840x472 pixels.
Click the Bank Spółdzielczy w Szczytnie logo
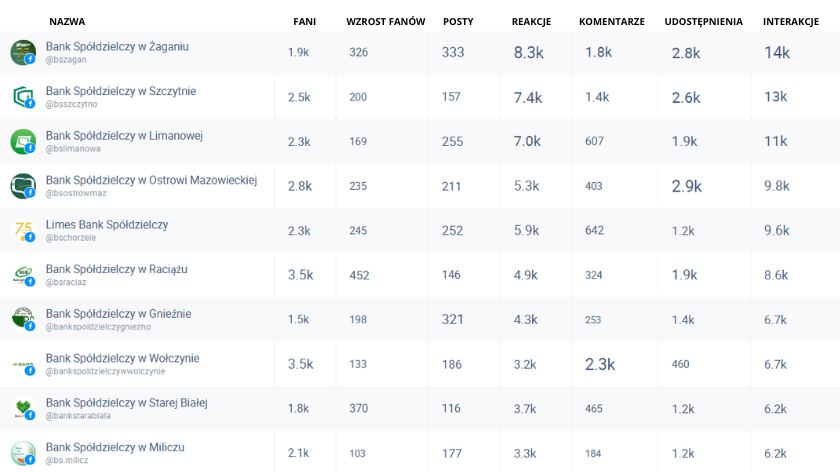(23, 97)
